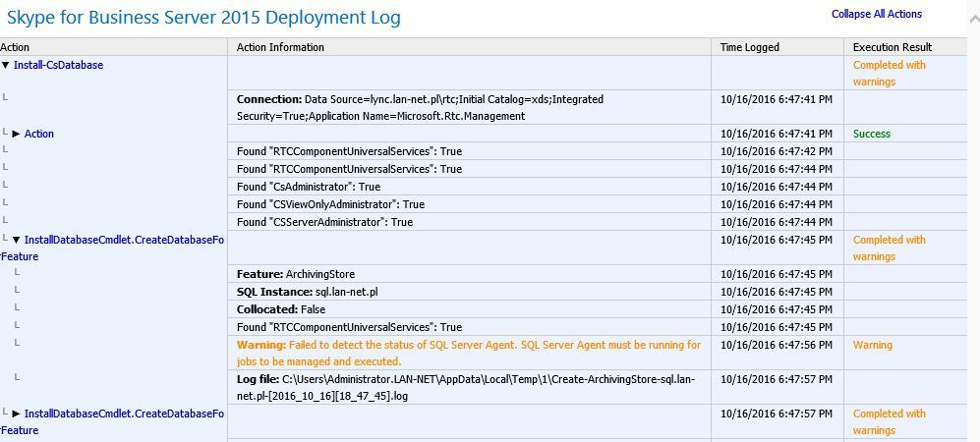
Task: Select the Found "CsAdministrator": True row
Action: pyautogui.click(x=308, y=187)
